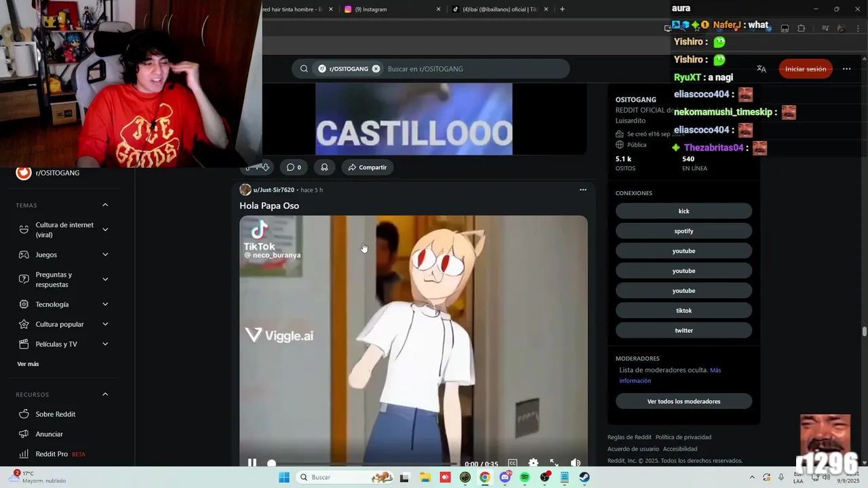Remove the r/OSITOGANG search filter chip
The width and height of the screenshot is (868, 488).
(376, 68)
